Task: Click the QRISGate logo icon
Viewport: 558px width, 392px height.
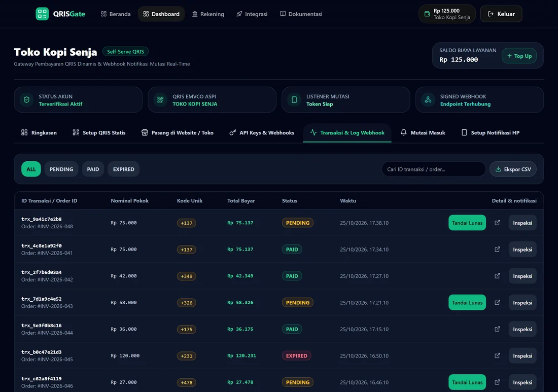Action: [x=42, y=14]
